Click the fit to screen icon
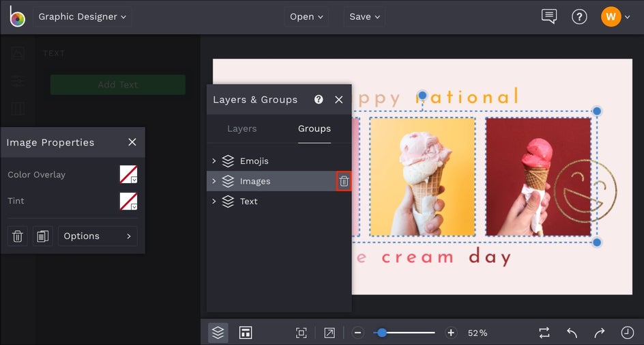The image size is (644, 345). point(301,333)
